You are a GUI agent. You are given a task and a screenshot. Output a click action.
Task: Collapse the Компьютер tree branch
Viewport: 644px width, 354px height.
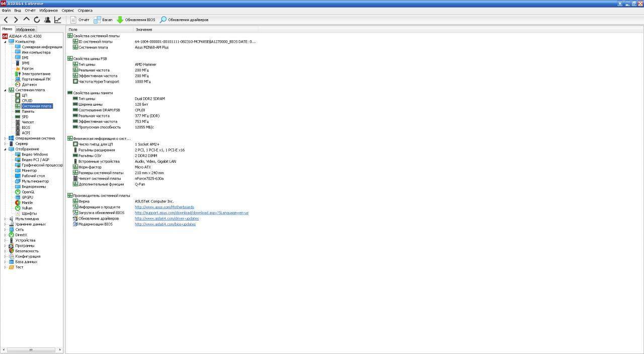pos(6,42)
